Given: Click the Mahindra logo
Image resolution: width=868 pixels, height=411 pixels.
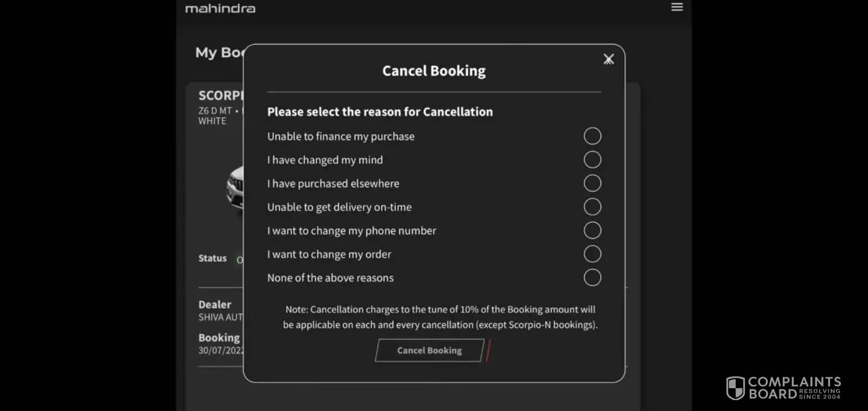Looking at the screenshot, I should pyautogui.click(x=220, y=9).
